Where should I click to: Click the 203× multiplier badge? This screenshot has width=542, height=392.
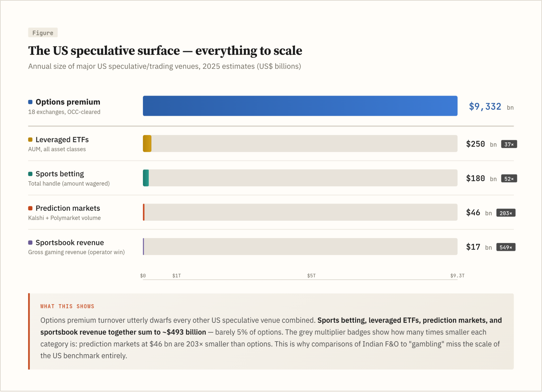[505, 213]
